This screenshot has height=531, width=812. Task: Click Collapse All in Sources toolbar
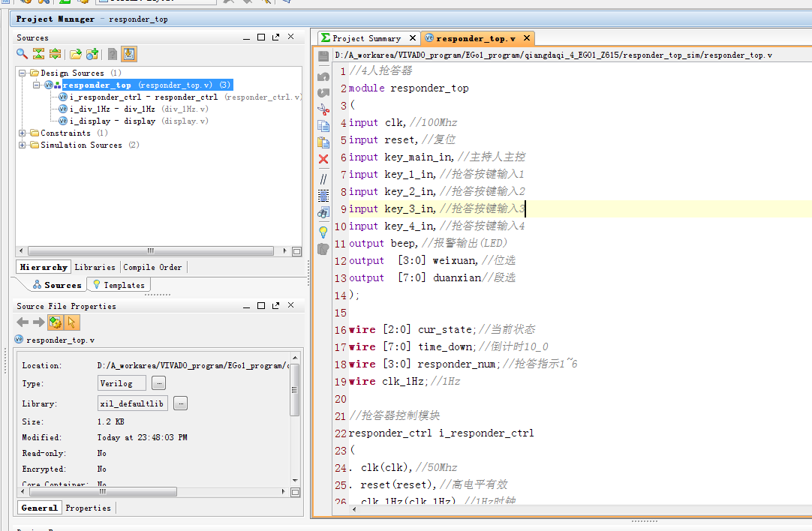pyautogui.click(x=38, y=54)
